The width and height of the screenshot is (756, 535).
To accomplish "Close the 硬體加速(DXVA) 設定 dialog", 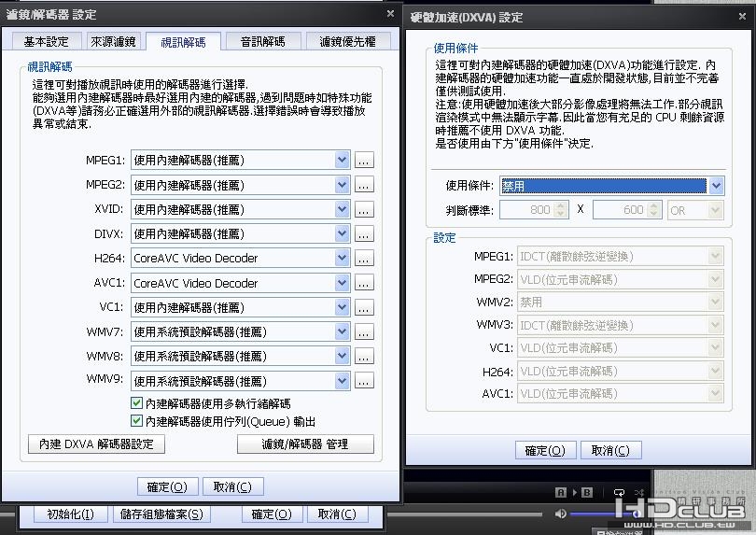I will tap(743, 17).
